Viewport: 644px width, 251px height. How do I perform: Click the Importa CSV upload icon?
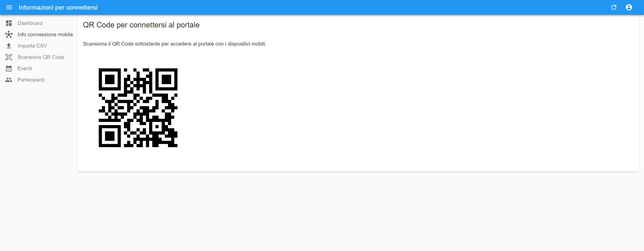(9, 46)
